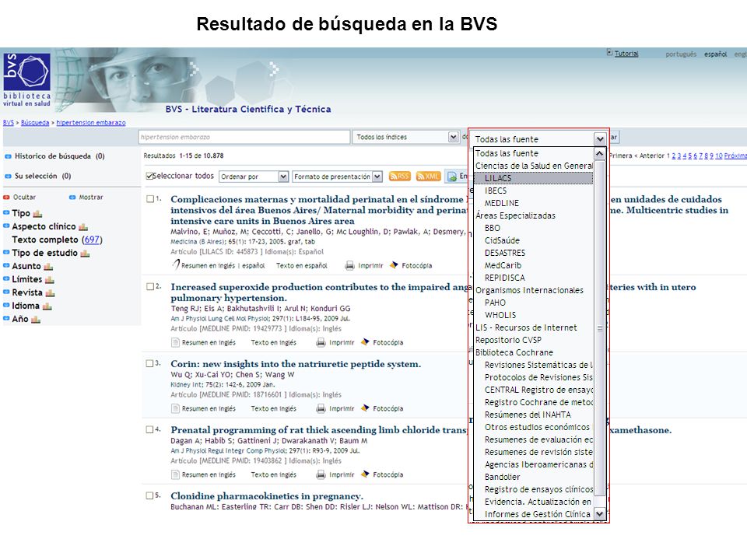The height and width of the screenshot is (560, 747).
Task: Click the hipertension embarazo search field
Action: coord(244,137)
